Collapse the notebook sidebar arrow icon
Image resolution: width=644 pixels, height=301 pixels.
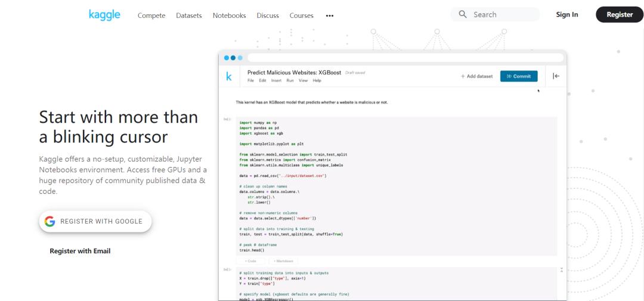coord(556,76)
